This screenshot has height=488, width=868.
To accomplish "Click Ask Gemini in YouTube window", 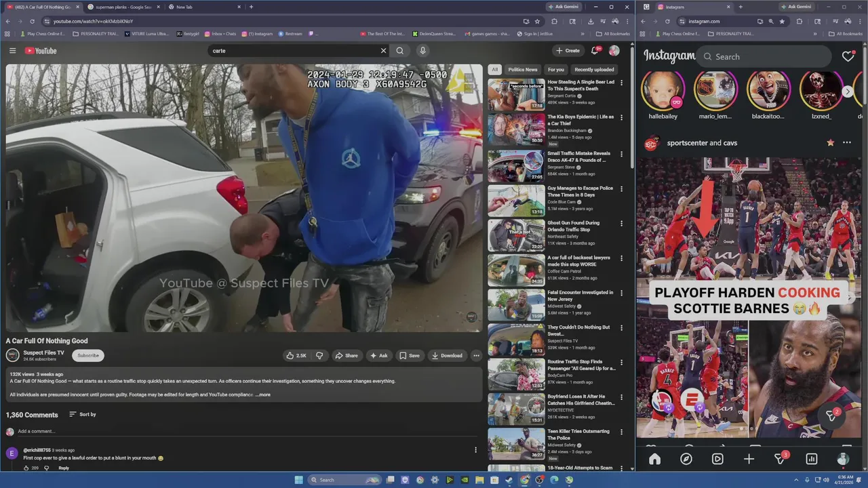I will tap(564, 7).
